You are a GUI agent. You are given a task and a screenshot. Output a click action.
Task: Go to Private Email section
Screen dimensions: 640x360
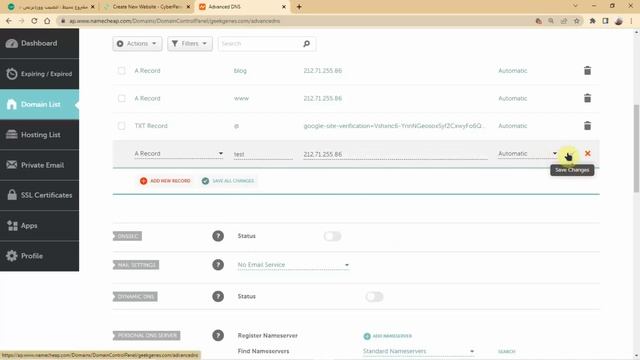pyautogui.click(x=39, y=165)
